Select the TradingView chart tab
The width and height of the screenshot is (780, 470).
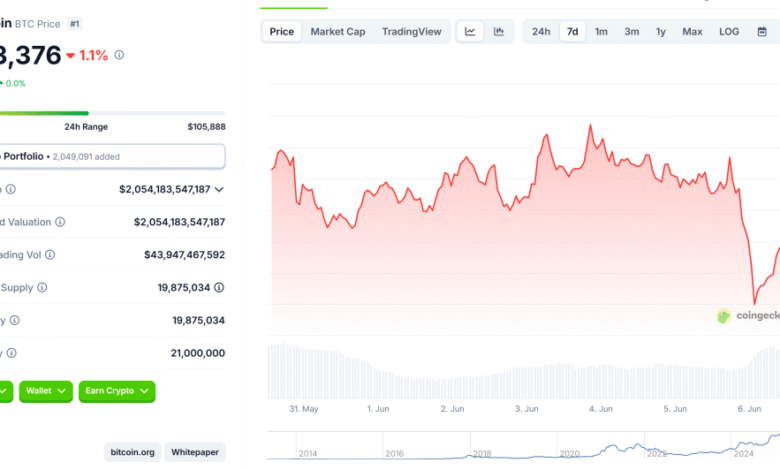[x=411, y=32]
